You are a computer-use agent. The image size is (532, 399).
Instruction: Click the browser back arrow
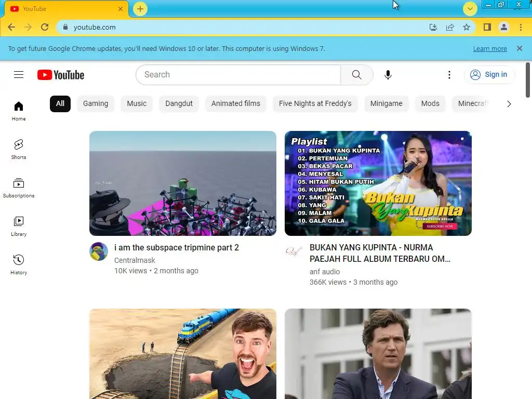click(11, 27)
